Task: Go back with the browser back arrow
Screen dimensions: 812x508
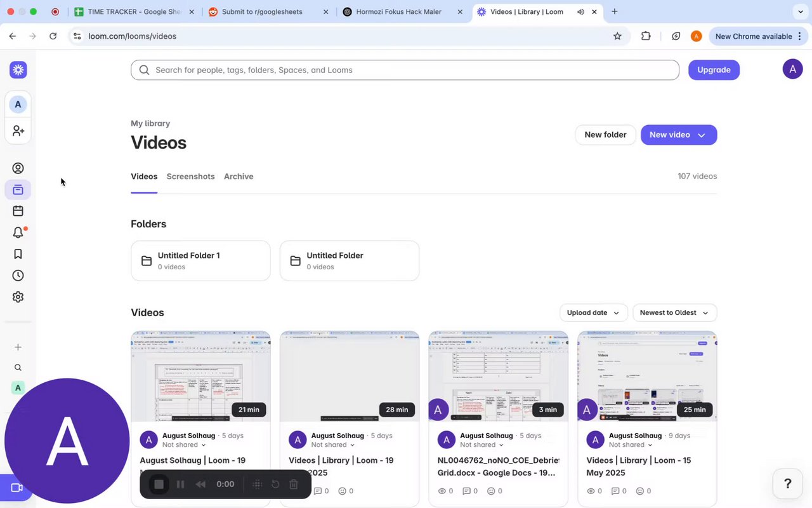Action: pos(13,36)
